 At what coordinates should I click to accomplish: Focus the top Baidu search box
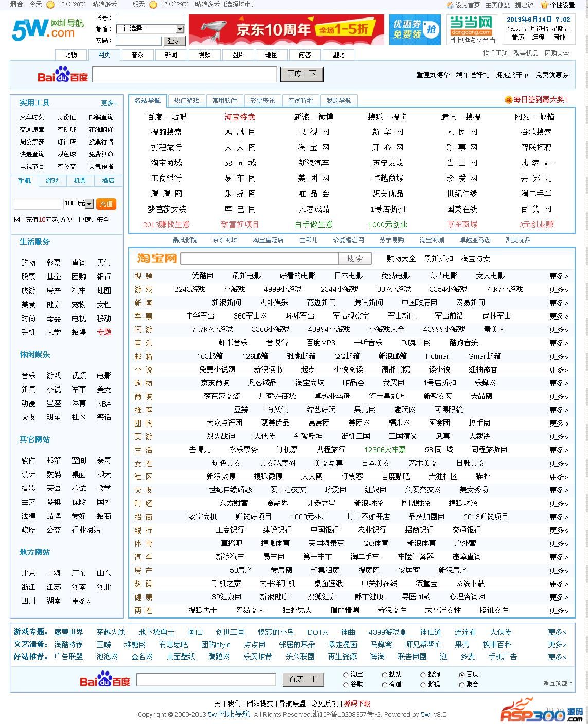click(185, 75)
